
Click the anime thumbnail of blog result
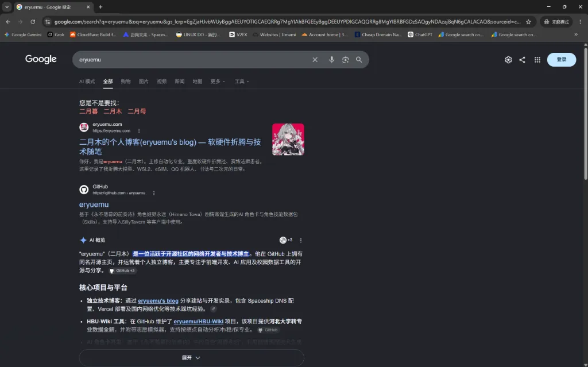[288, 139]
